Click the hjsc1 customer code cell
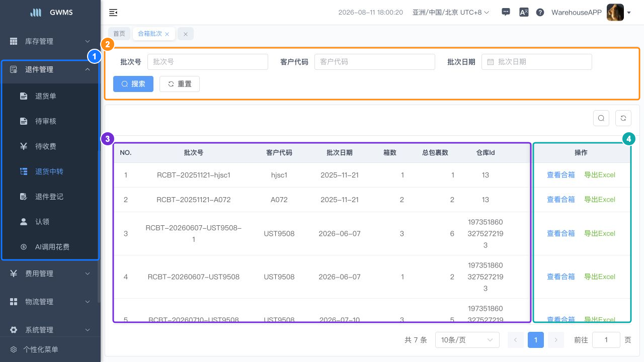The image size is (644, 362). [279, 175]
